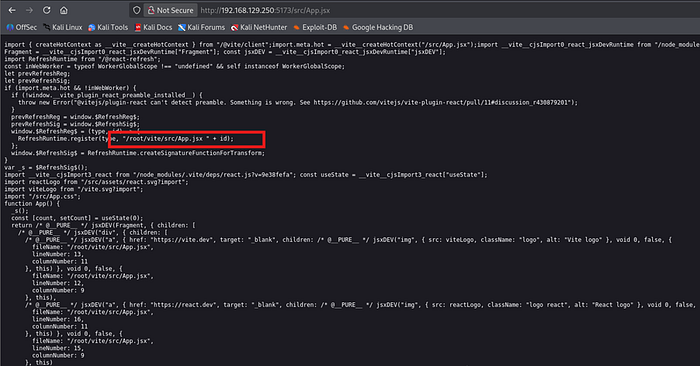Click the "var _s = $RefreshSig$();" line
The height and width of the screenshot is (366, 700).
pos(46,167)
